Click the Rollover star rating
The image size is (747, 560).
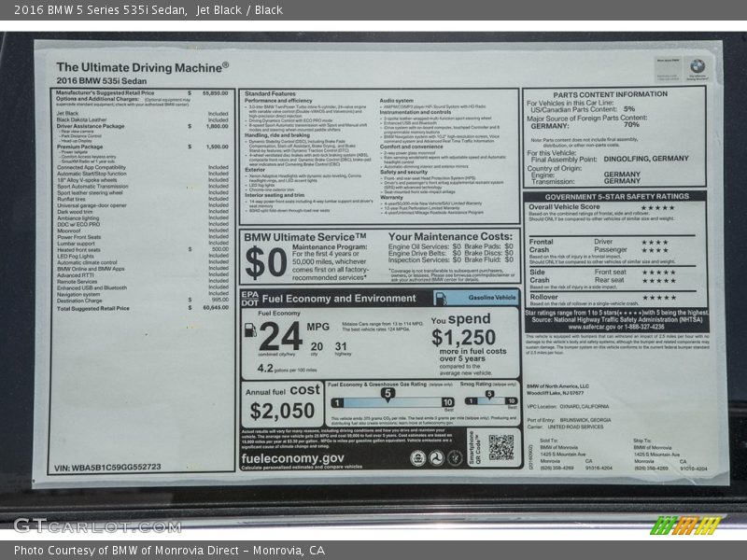(x=657, y=297)
